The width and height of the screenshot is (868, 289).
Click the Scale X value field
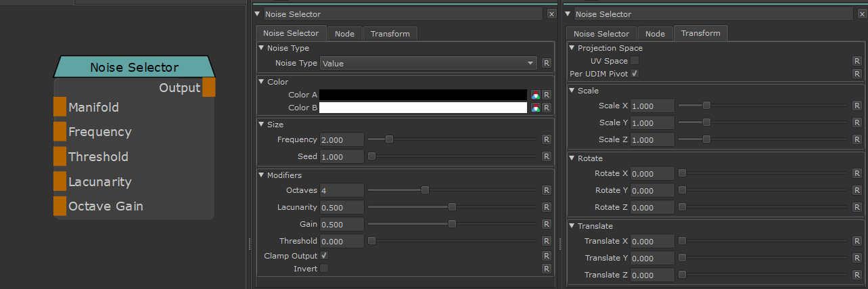(652, 106)
